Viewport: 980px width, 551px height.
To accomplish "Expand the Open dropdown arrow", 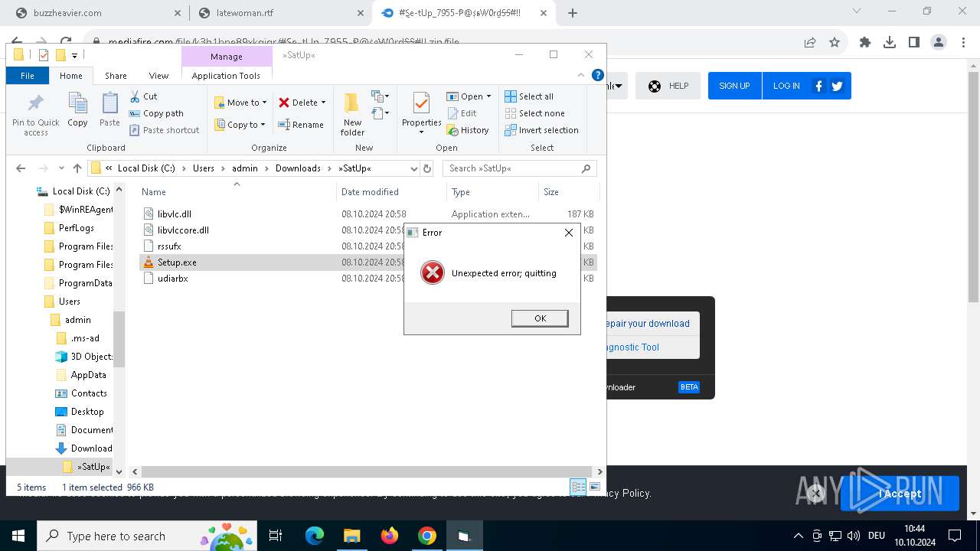I will [x=488, y=96].
